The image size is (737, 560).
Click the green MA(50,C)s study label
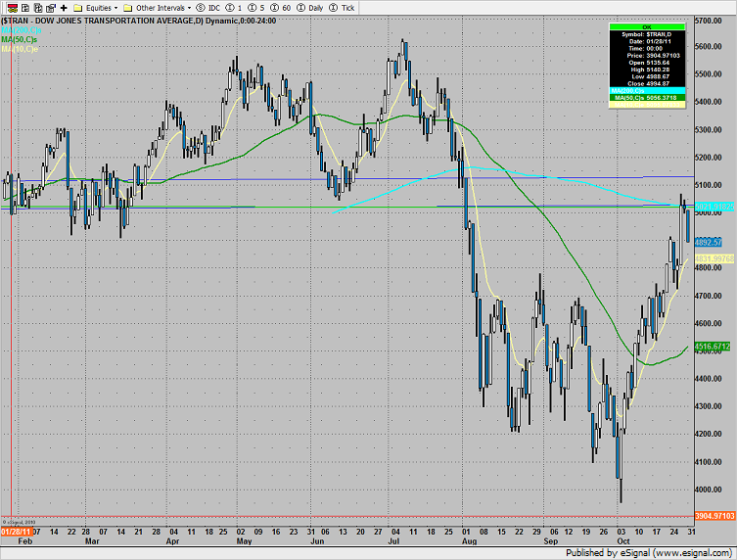tap(20, 39)
